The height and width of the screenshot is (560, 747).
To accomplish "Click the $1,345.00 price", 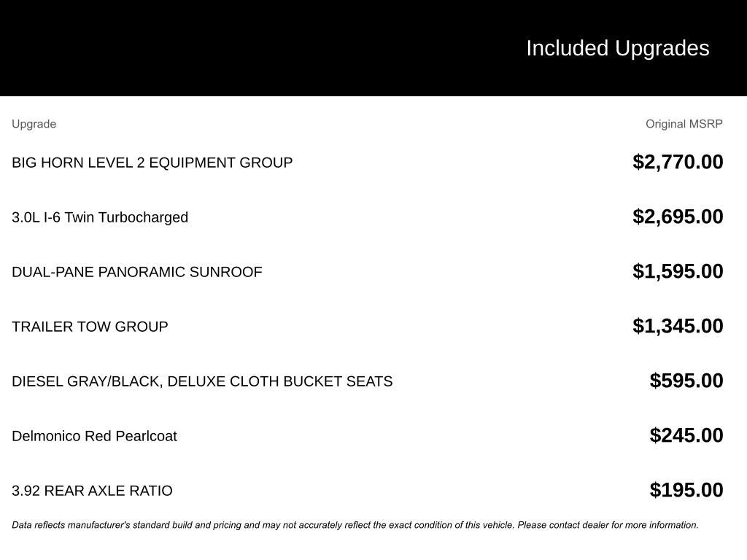I will point(678,326).
